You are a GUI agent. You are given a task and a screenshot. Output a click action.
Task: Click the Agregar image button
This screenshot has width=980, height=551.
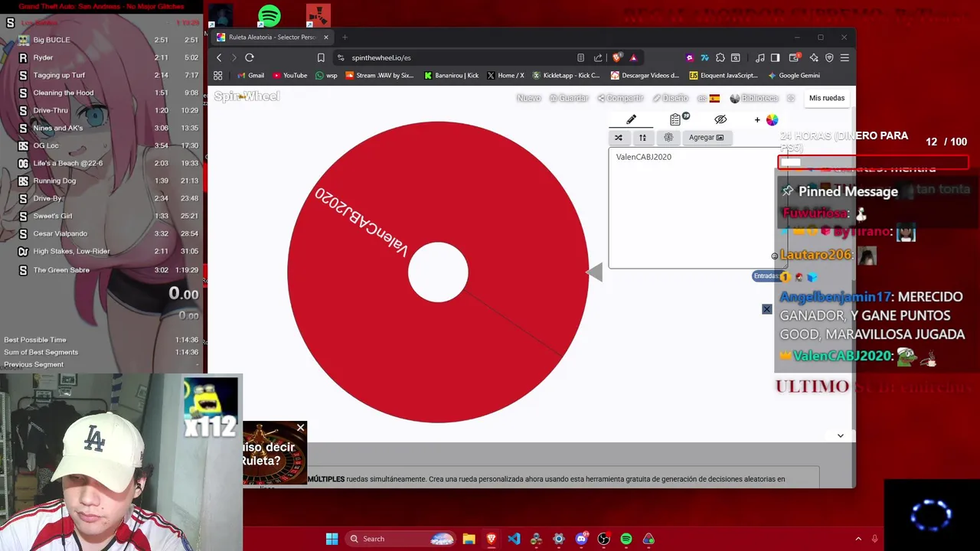(706, 138)
